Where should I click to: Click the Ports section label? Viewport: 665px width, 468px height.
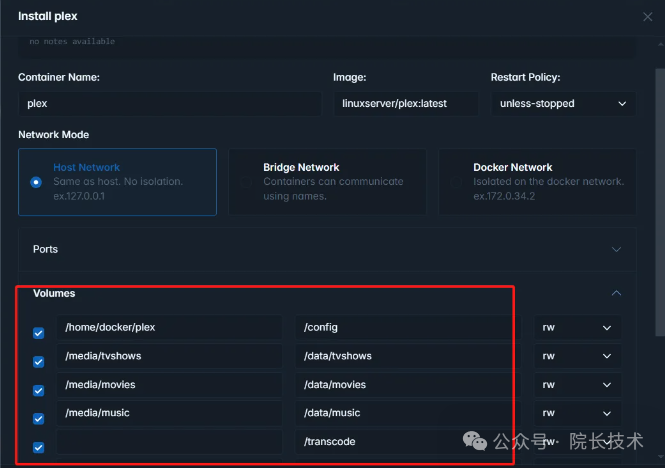[x=45, y=249]
